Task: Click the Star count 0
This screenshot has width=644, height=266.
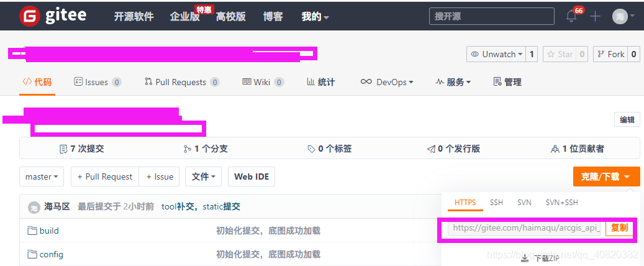Action: [581, 54]
